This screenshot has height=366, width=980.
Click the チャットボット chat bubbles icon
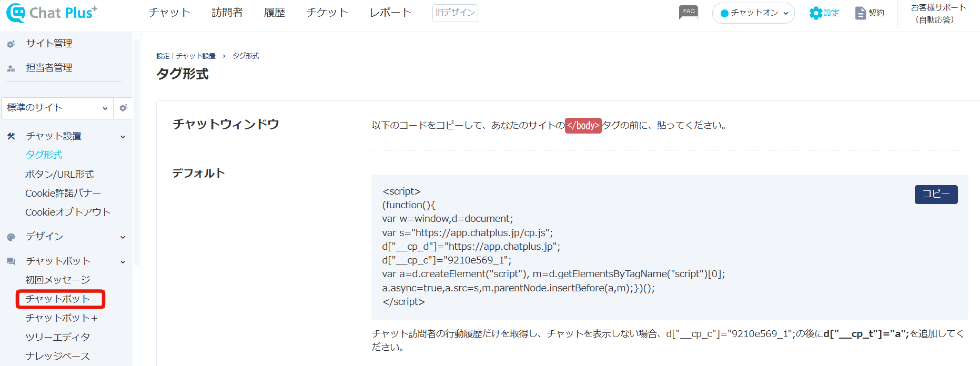click(11, 261)
